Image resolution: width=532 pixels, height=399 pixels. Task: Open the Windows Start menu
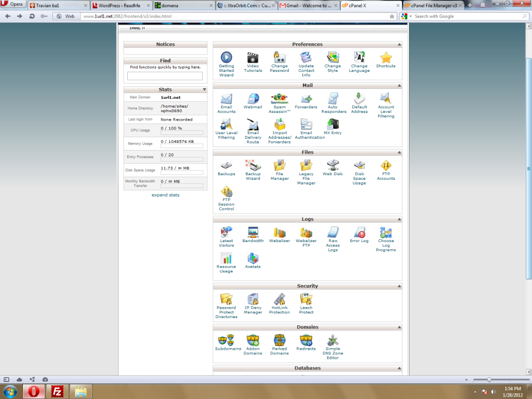point(10,391)
